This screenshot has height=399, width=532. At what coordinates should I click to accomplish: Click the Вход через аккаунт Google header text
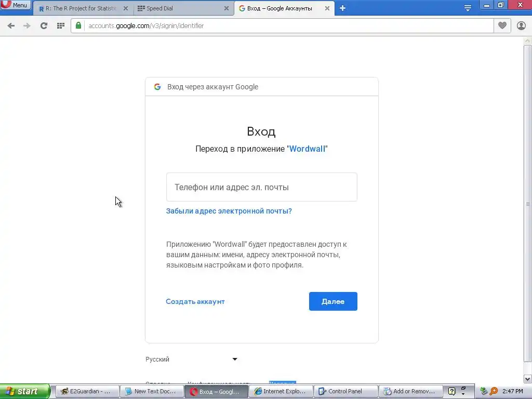tap(212, 87)
